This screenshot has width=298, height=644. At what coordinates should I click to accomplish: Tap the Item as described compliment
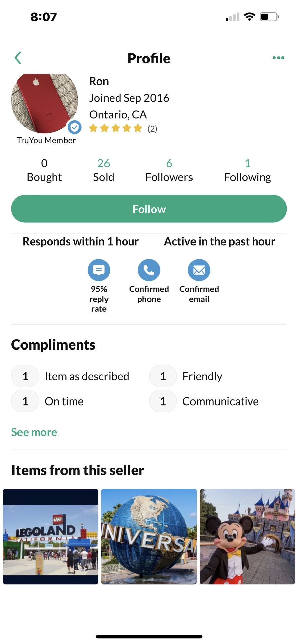87,376
